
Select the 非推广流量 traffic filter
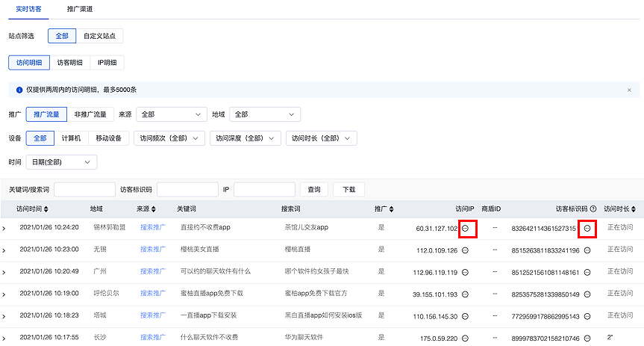click(90, 114)
